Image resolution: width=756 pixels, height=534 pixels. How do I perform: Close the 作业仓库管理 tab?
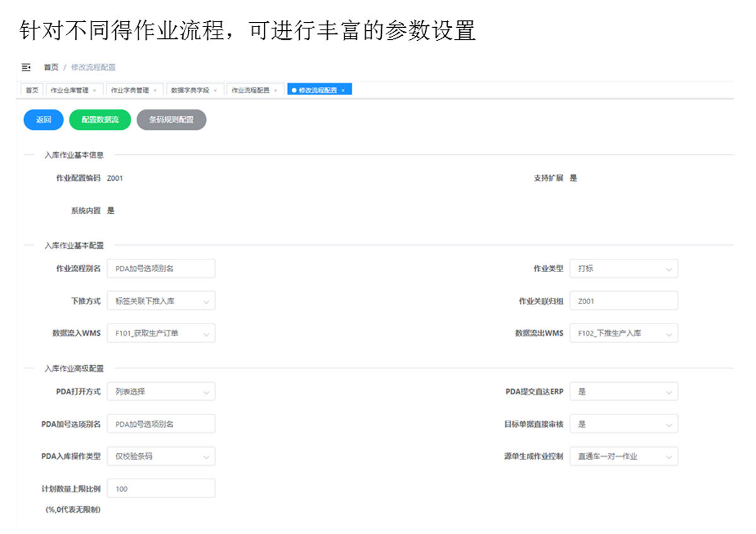[x=94, y=91]
